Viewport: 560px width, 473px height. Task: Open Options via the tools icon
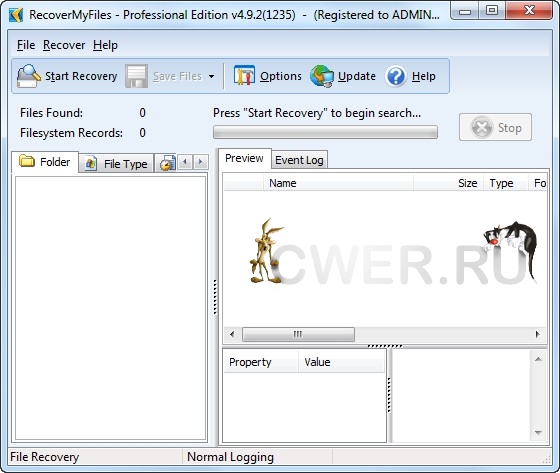pos(244,75)
